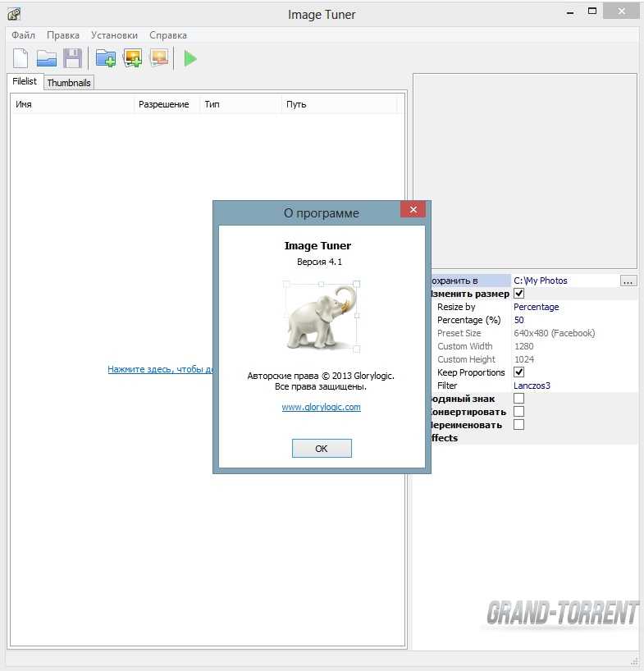
Task: Maximize the Image Tuner window
Action: 592,11
